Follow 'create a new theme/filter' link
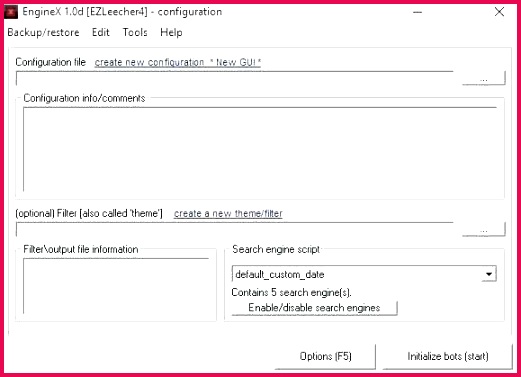 tap(228, 213)
